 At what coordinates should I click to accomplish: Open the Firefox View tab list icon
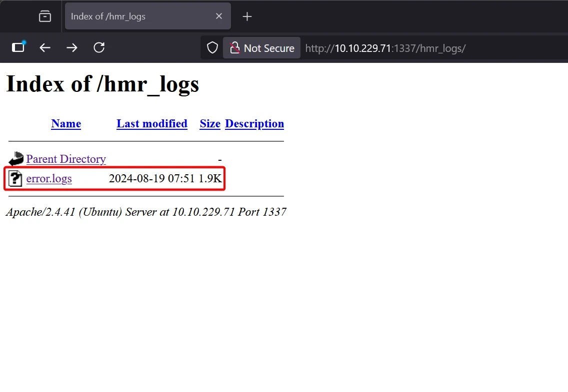point(45,16)
